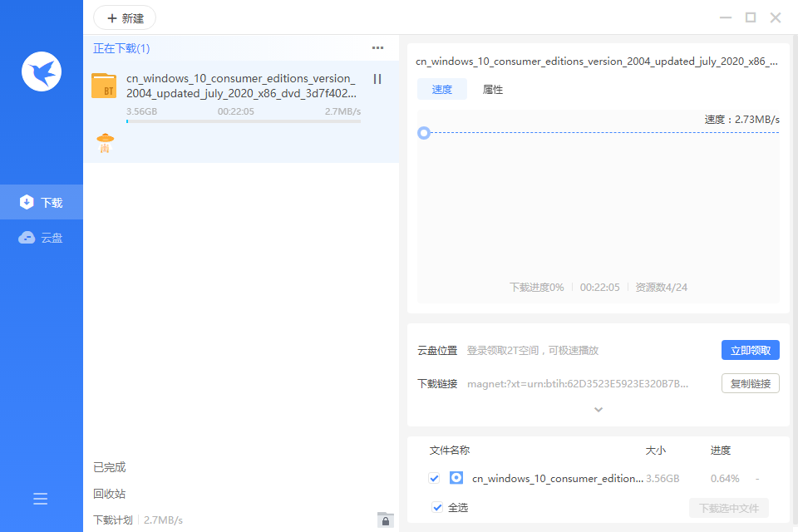Screen dimensions: 798x532
Task: Open the 云盘 cloud drive section
Action: (42, 238)
